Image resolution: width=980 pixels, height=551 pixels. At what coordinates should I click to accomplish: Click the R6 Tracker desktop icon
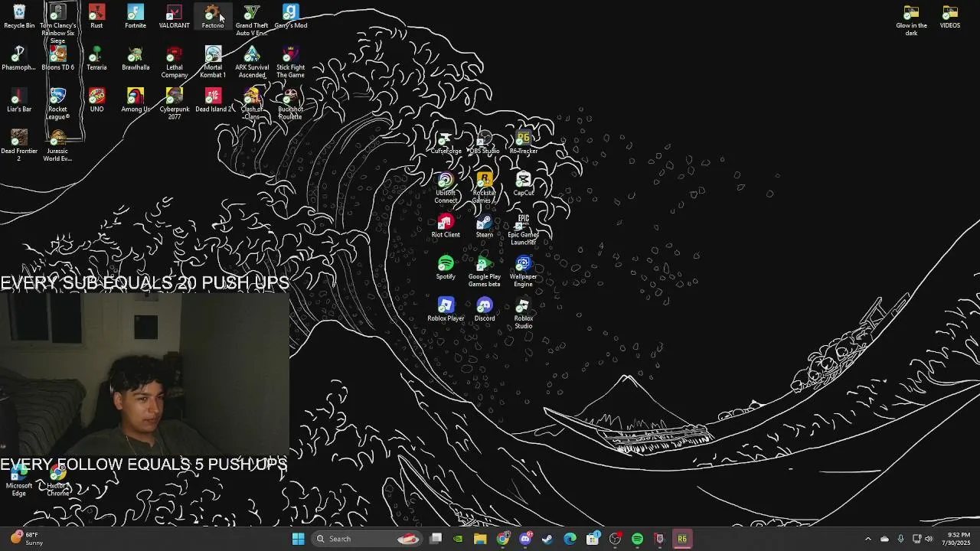click(523, 143)
